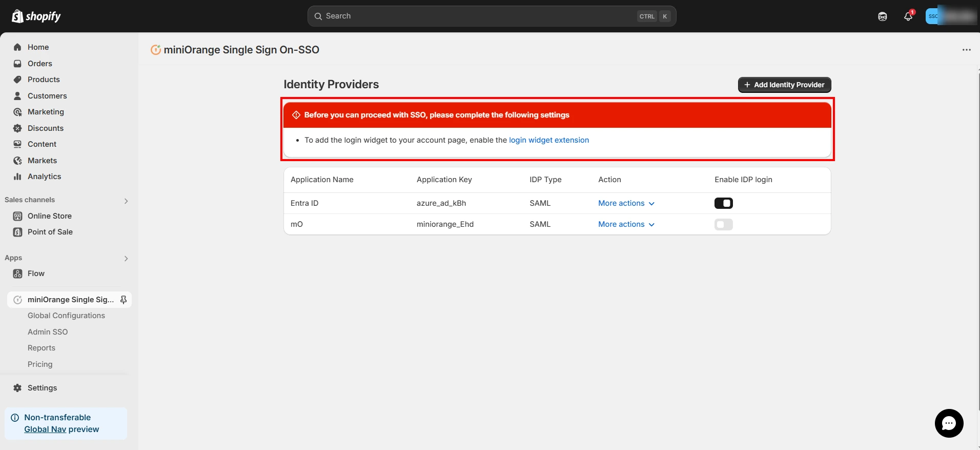Click the Content icon in sidebar
980x450 pixels.
pyautogui.click(x=17, y=144)
